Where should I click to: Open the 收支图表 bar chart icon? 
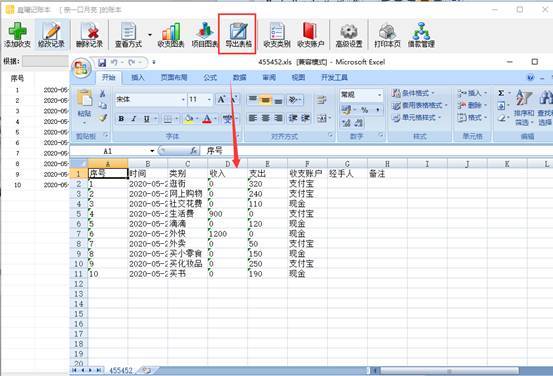click(x=171, y=31)
